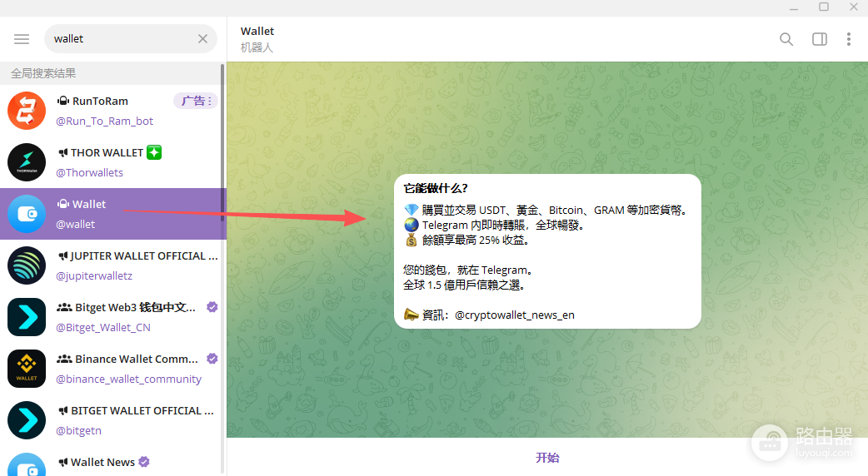Click the @Run_To_Ram_bot username

point(104,121)
